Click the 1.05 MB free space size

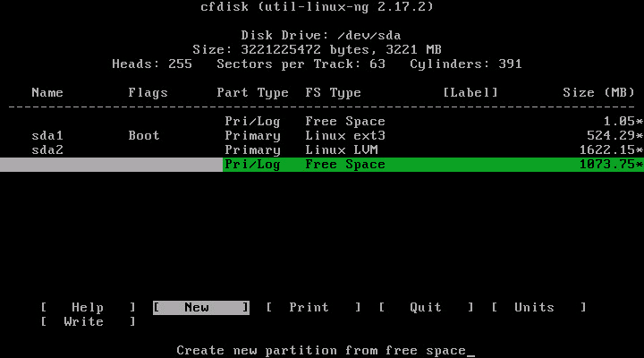point(619,121)
